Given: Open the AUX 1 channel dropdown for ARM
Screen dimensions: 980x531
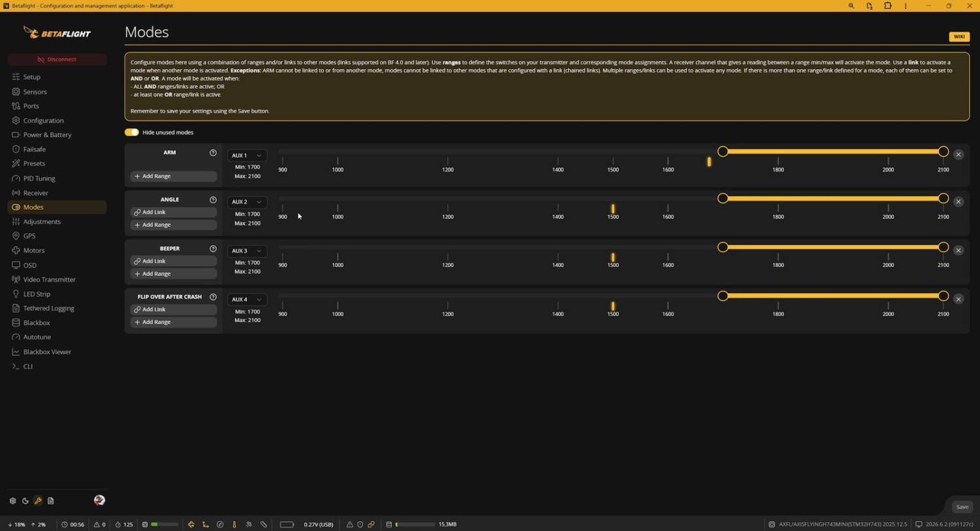Looking at the screenshot, I should click(247, 155).
